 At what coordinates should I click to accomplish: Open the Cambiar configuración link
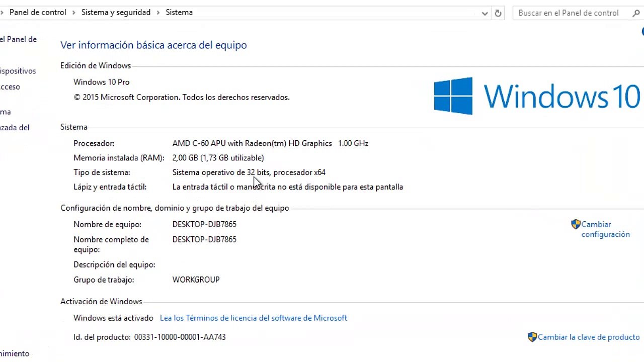[605, 229]
